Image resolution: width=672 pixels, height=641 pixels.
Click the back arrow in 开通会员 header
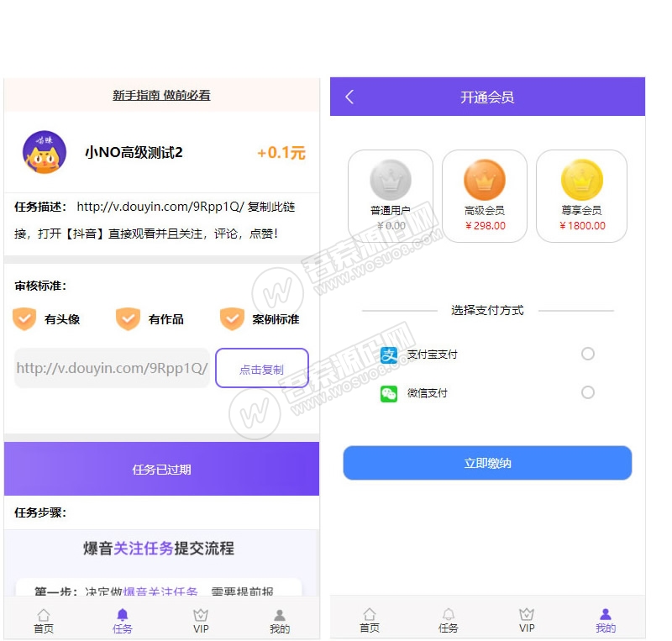[349, 97]
